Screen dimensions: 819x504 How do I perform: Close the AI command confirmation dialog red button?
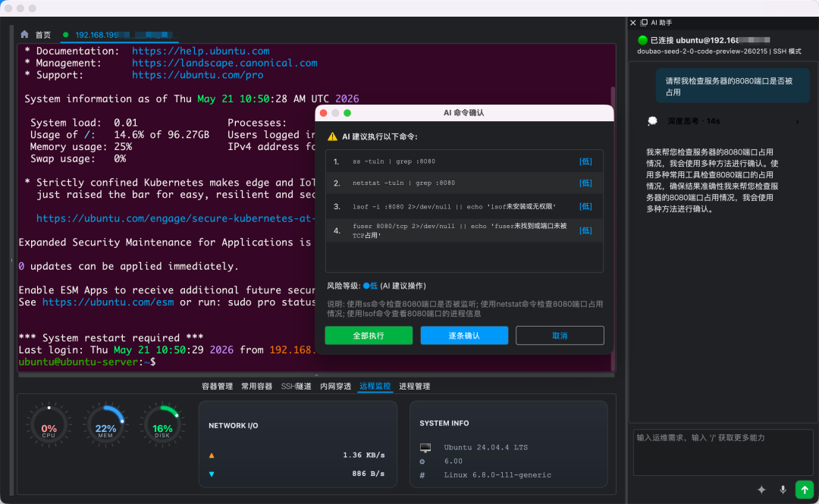pyautogui.click(x=323, y=113)
